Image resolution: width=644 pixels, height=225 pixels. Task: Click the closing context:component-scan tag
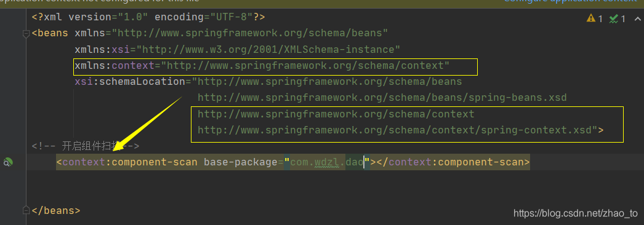[x=453, y=162]
